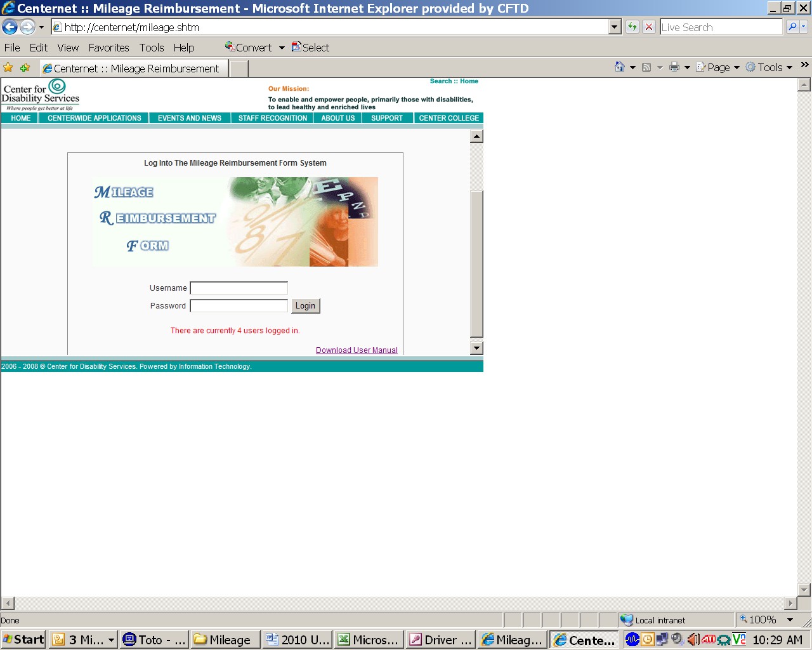The width and height of the screenshot is (812, 650).
Task: Select the Centerwide Applications nav tab
Action: click(x=94, y=118)
